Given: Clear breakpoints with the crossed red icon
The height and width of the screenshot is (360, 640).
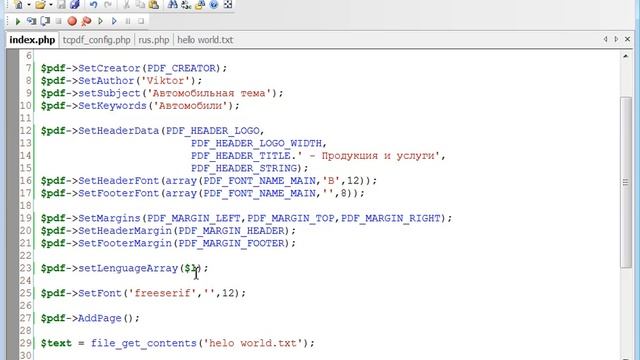Looking at the screenshot, I should (x=86, y=21).
